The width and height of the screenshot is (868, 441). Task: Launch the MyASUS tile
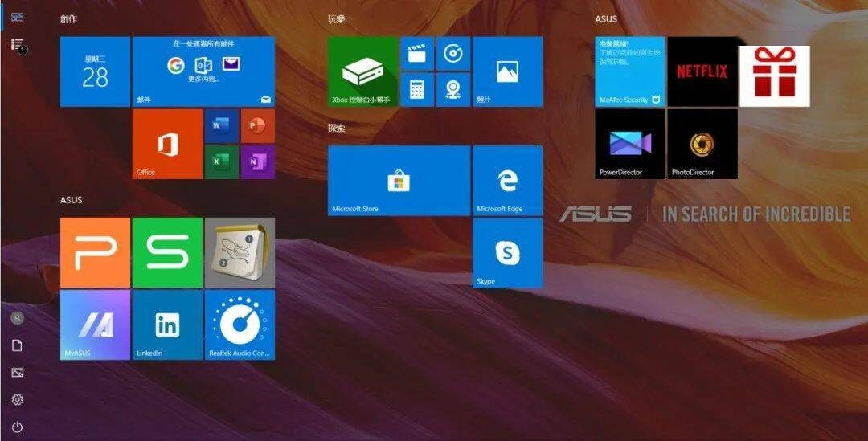pos(95,325)
